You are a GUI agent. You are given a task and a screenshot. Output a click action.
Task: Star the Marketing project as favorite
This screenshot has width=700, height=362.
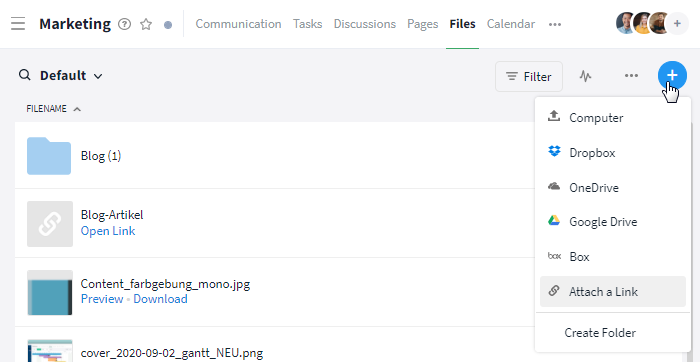click(x=146, y=24)
